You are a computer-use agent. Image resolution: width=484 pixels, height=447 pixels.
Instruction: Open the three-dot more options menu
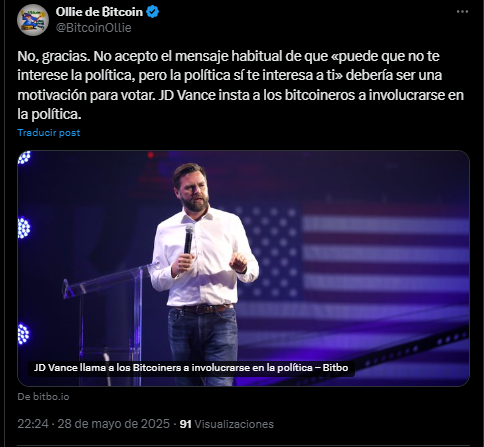pyautogui.click(x=462, y=12)
